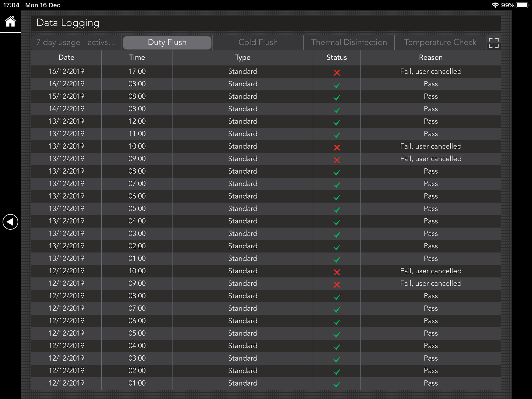Click the Type column header

[243, 58]
